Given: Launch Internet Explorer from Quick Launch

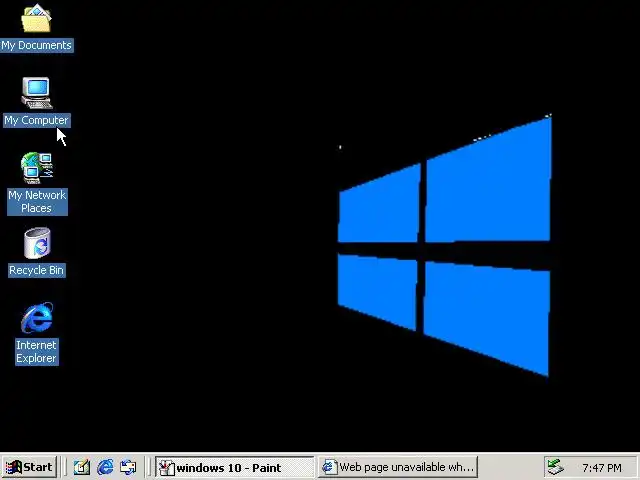Looking at the screenshot, I should 105,467.
